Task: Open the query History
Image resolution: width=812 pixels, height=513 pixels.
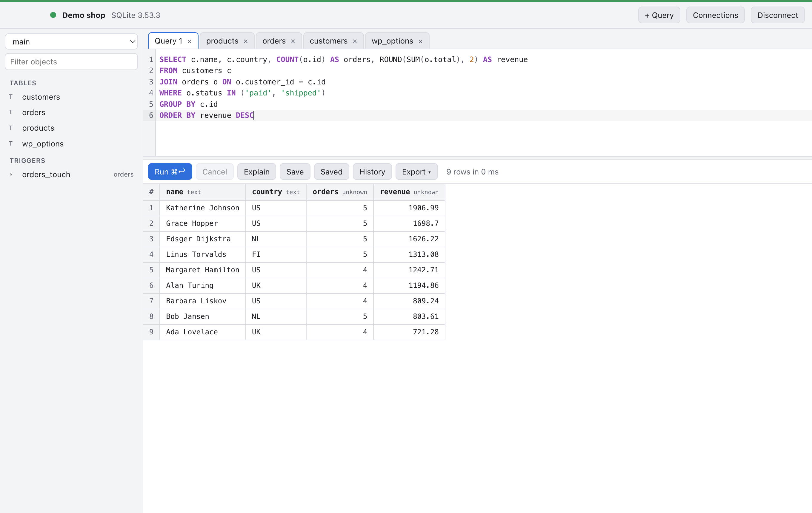Action: click(x=372, y=172)
